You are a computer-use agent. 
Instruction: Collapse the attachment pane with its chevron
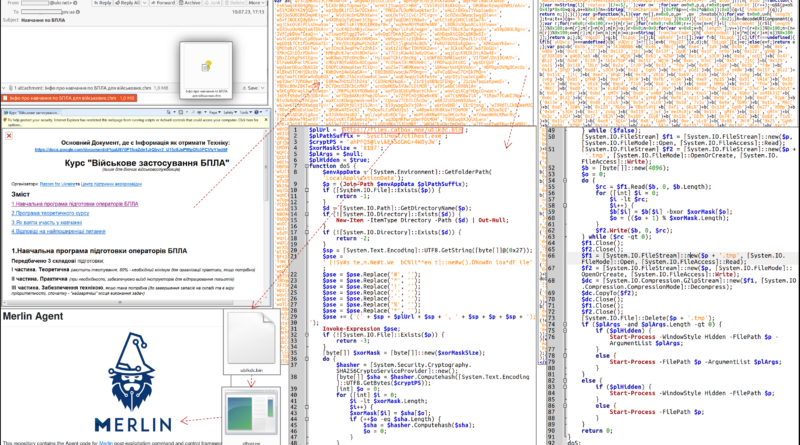coord(4,88)
